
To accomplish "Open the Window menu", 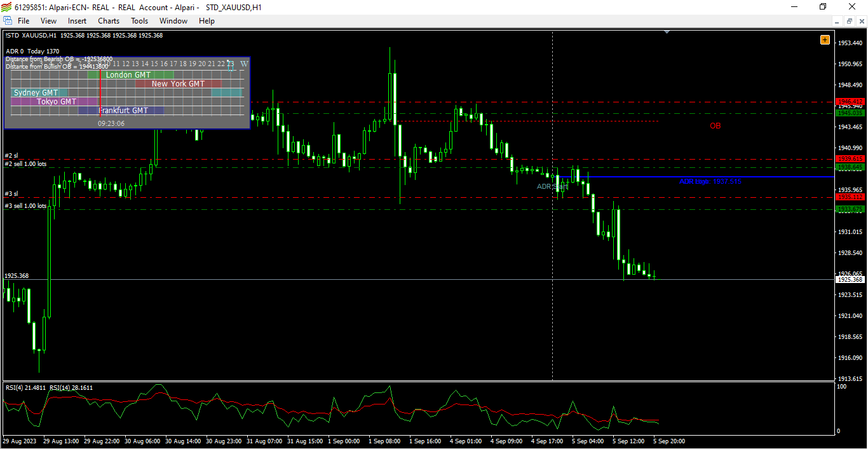I will (173, 21).
